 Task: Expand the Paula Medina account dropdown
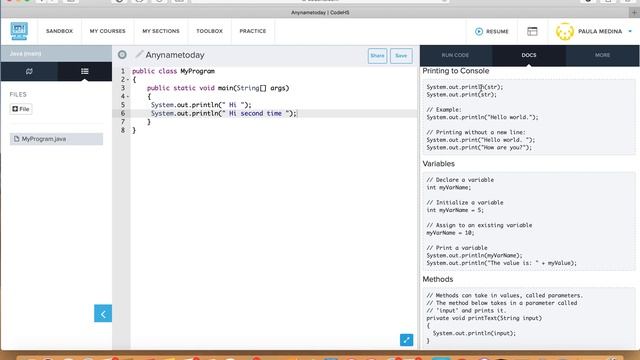click(x=630, y=31)
